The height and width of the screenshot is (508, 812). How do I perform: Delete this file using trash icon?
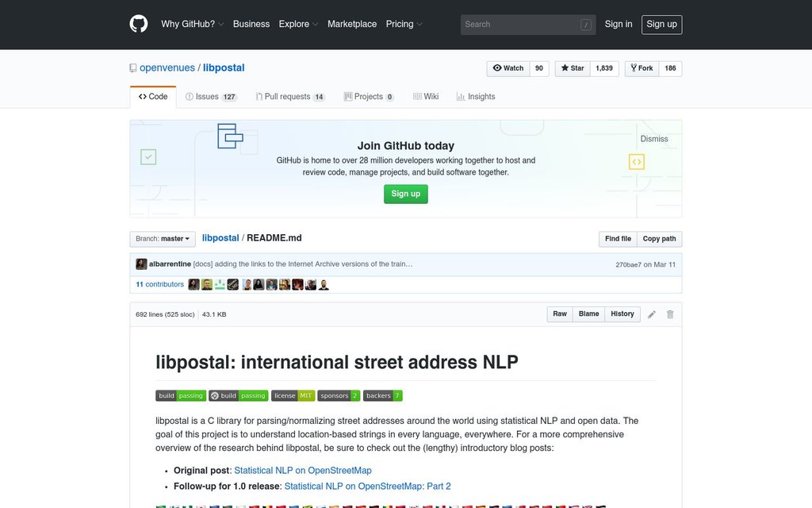coord(670,314)
